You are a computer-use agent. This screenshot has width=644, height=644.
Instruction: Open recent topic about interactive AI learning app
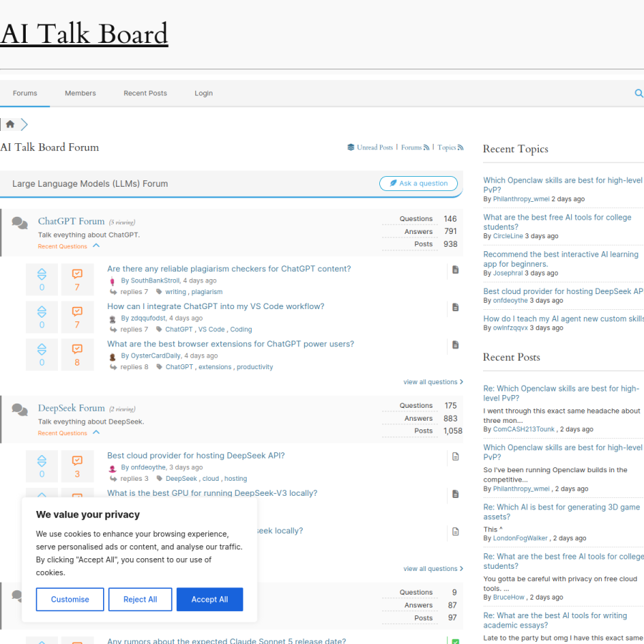click(561, 259)
